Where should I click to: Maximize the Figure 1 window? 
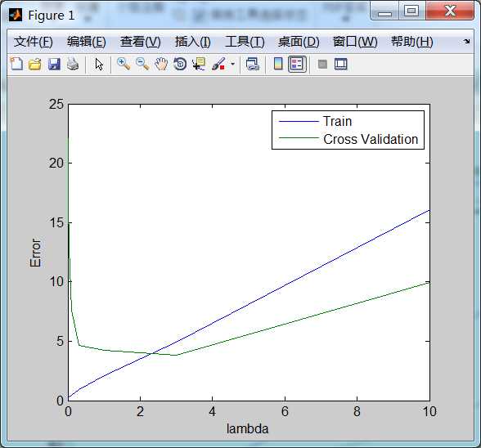(411, 11)
